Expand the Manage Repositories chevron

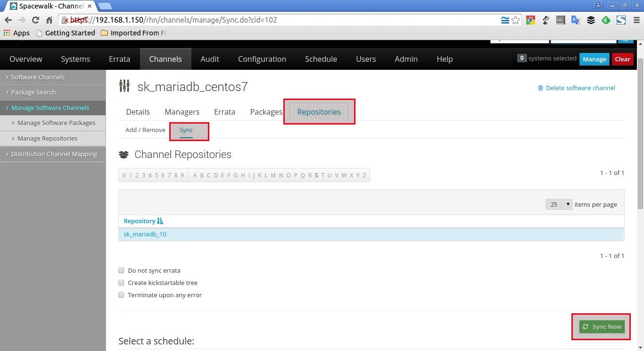point(13,138)
